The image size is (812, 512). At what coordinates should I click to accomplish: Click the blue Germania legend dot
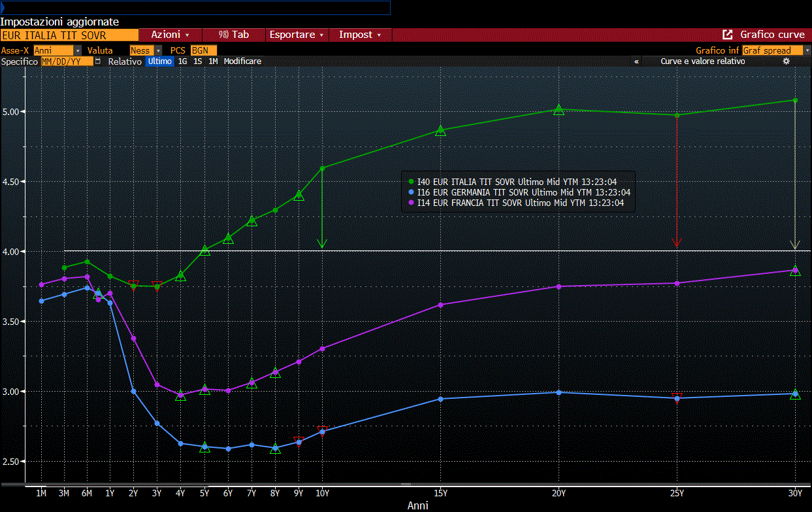(411, 192)
